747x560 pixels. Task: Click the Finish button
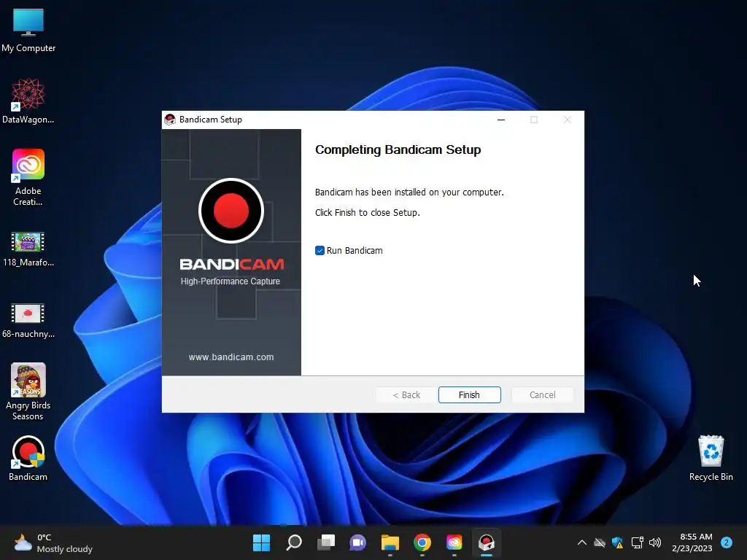469,394
